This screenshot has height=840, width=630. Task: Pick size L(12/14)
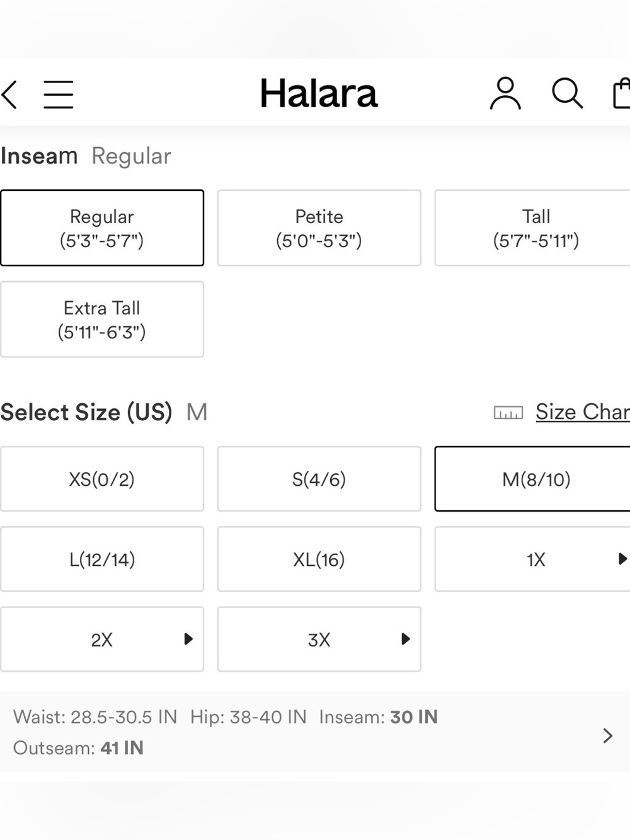click(x=102, y=559)
